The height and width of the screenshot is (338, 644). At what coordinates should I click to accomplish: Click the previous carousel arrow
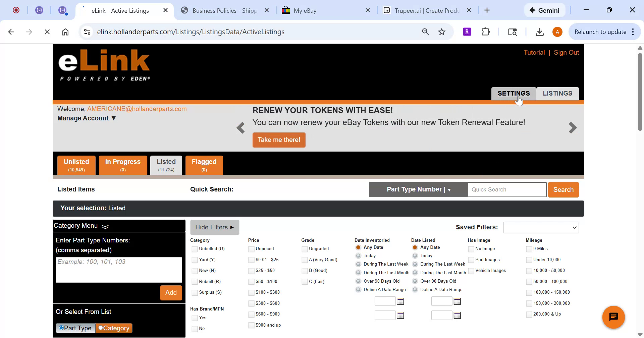[x=240, y=128]
